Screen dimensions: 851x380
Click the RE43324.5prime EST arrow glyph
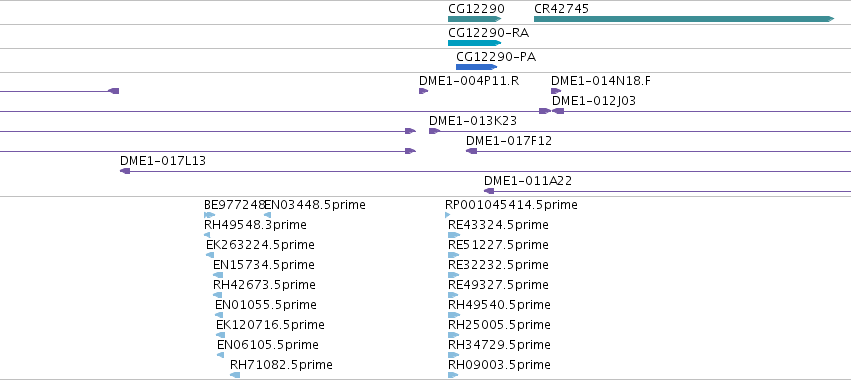(x=454, y=235)
